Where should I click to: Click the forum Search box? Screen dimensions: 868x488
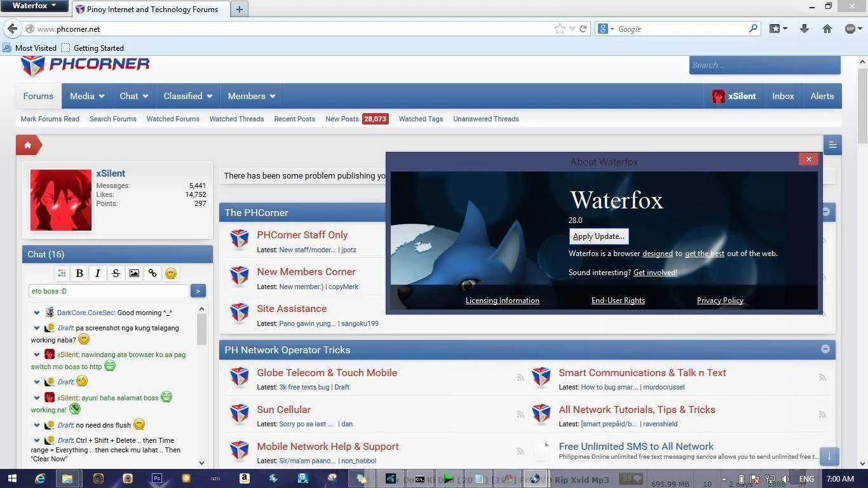pos(764,65)
